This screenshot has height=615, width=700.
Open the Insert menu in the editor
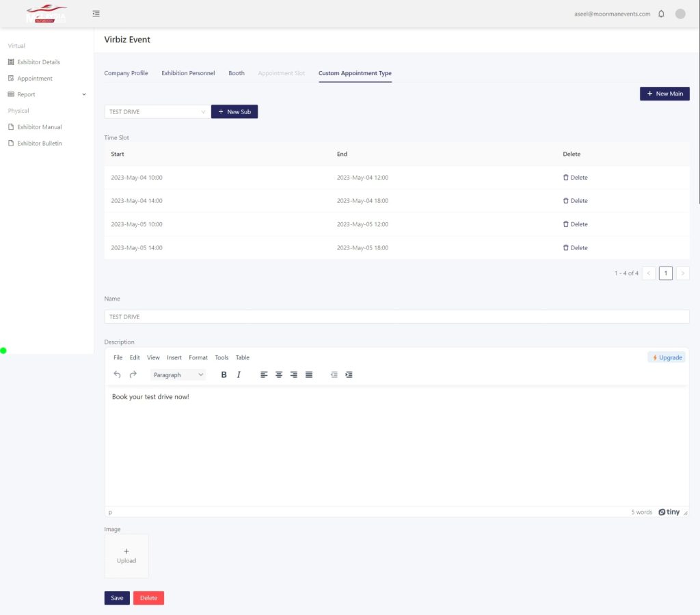174,357
